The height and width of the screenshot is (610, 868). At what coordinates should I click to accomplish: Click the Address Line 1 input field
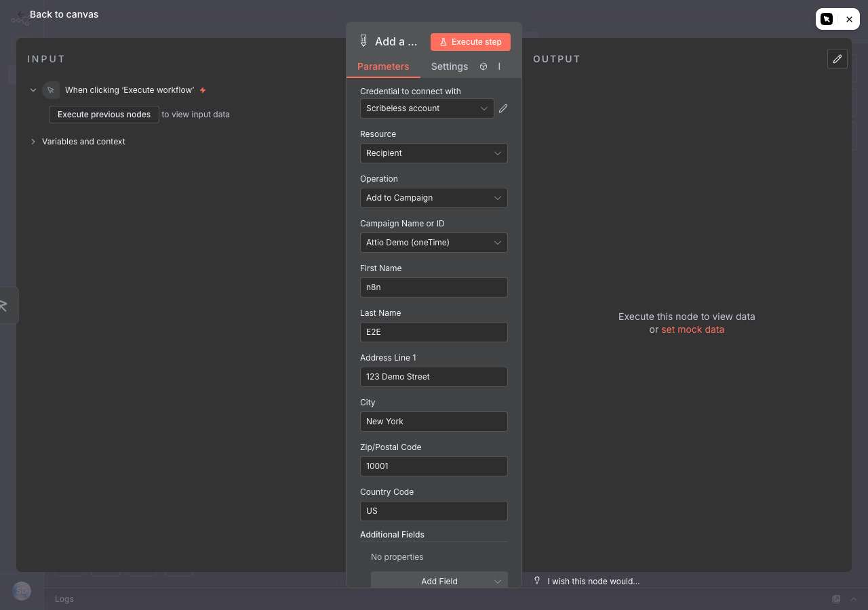coord(434,377)
